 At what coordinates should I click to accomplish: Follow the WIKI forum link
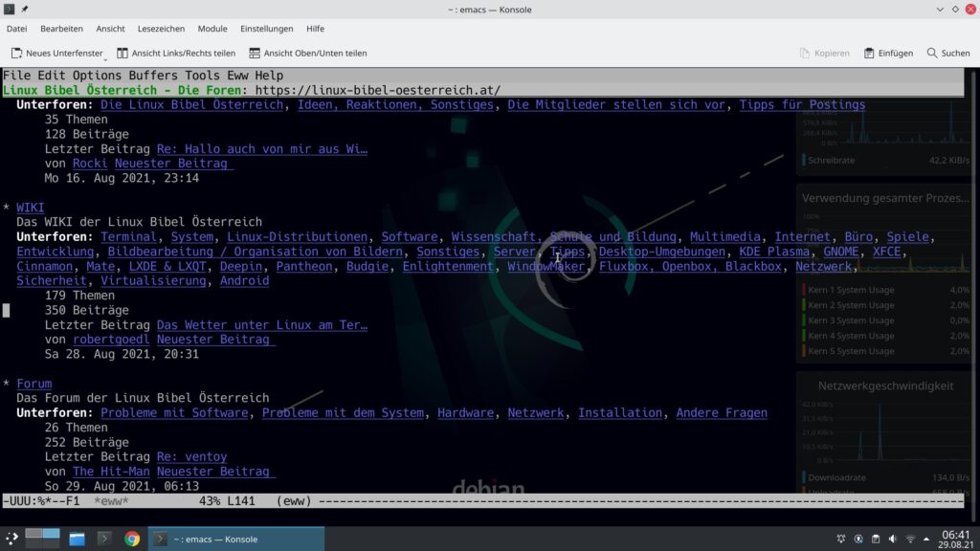tap(30, 208)
